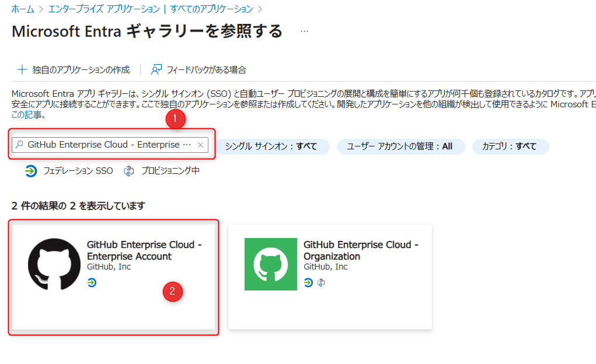Click 独自のアプリケーションの作成 button
This screenshot has width=596, height=364.
(x=74, y=69)
